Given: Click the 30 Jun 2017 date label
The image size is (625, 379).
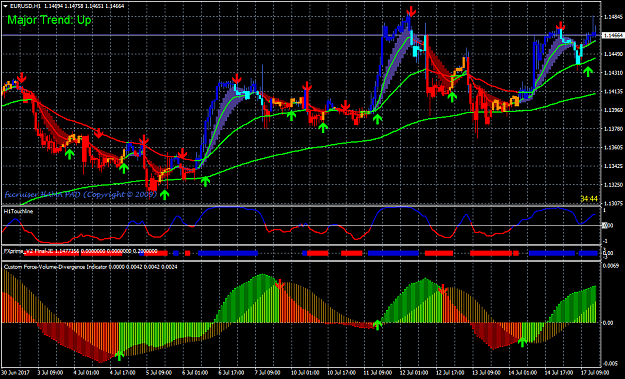Looking at the screenshot, I should click(x=15, y=373).
